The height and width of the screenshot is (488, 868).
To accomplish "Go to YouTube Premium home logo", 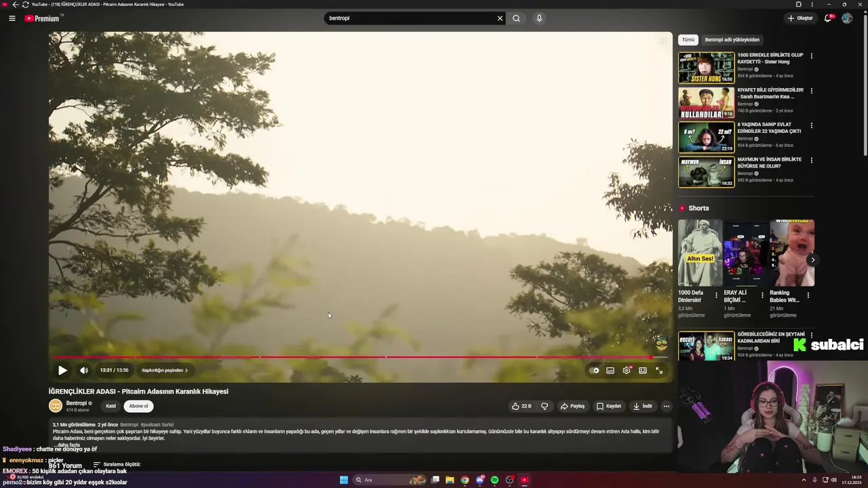I will click(42, 18).
